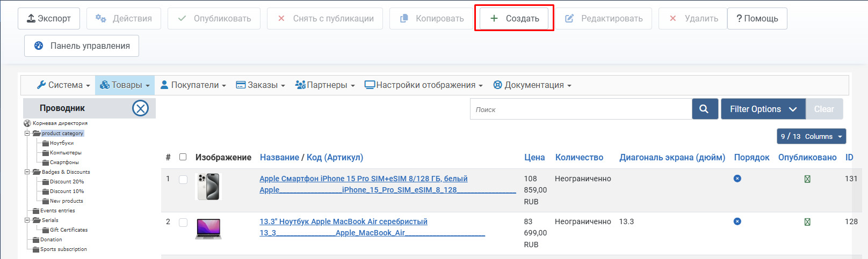This screenshot has height=259, width=868.
Task: Open 13.3" Ноутбук Apple MacBook Air link
Action: 343,221
